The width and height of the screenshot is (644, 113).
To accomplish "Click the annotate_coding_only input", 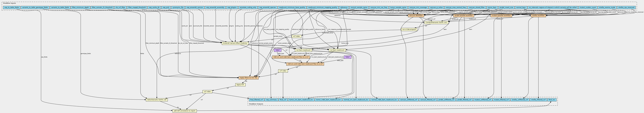I will click(248, 7).
